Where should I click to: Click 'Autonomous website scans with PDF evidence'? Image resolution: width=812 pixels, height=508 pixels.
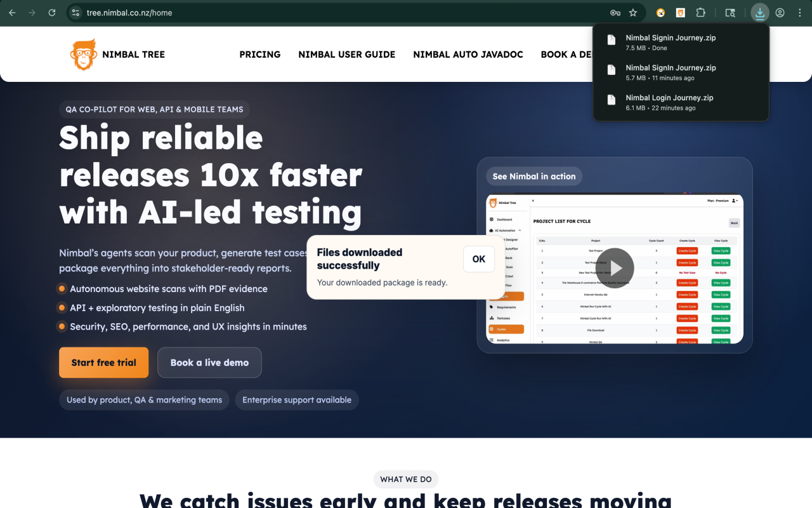169,289
